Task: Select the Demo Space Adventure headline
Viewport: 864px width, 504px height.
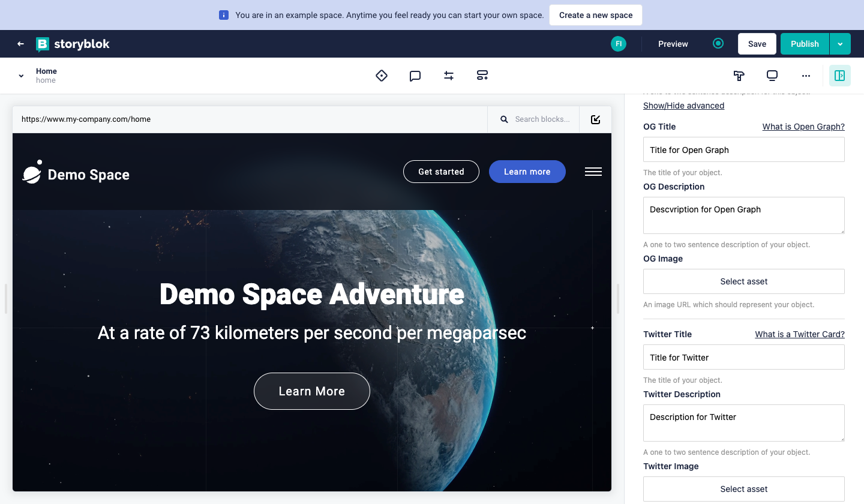Action: click(x=312, y=295)
